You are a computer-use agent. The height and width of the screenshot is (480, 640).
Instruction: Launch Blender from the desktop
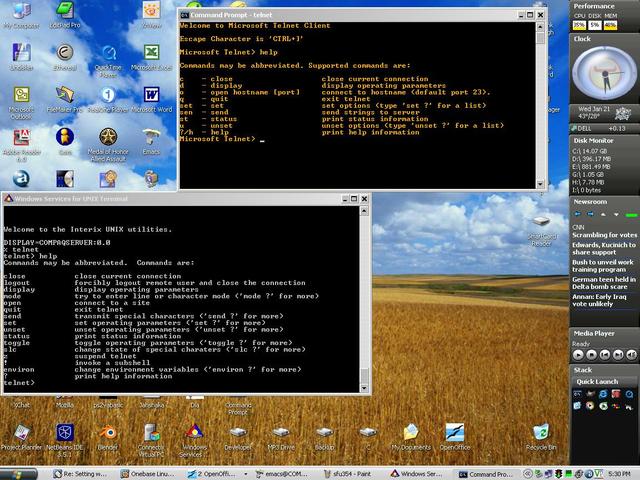pos(108,437)
